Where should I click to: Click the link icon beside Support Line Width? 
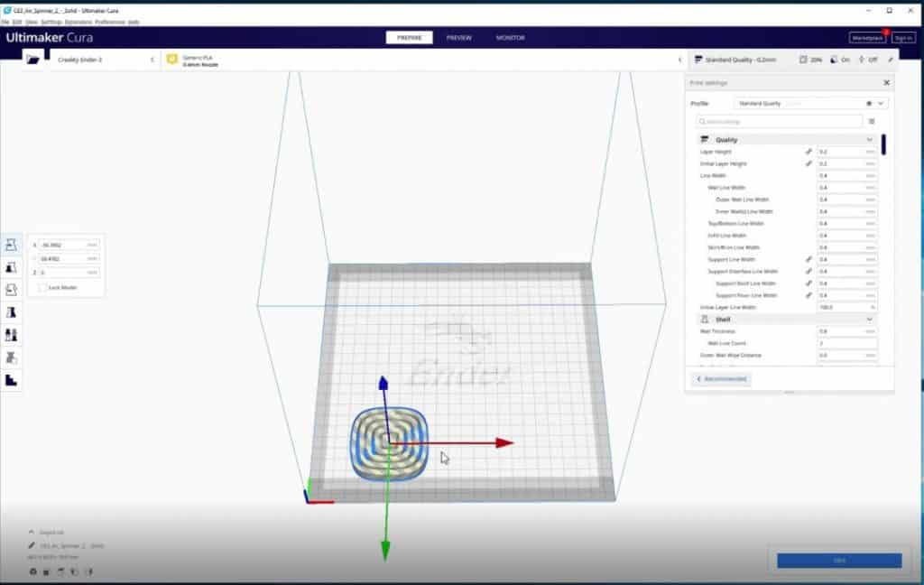(808, 259)
